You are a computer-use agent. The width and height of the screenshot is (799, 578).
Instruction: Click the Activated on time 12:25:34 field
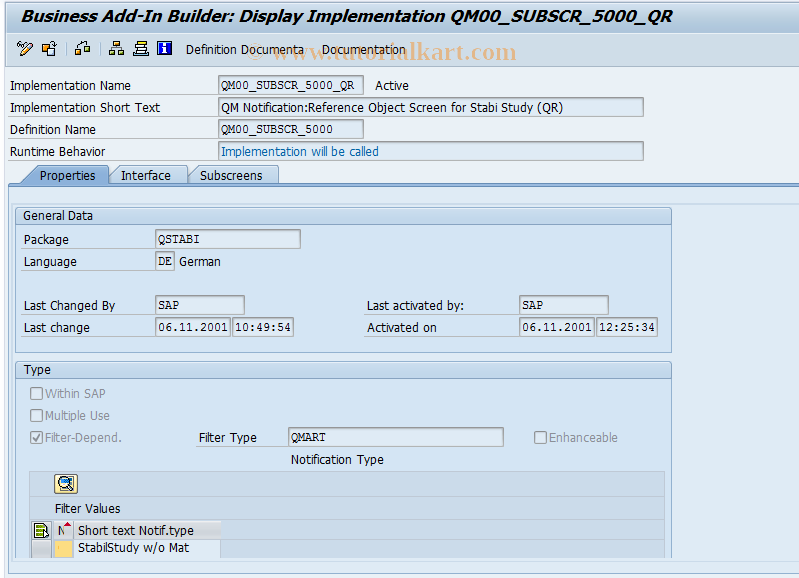pos(627,327)
